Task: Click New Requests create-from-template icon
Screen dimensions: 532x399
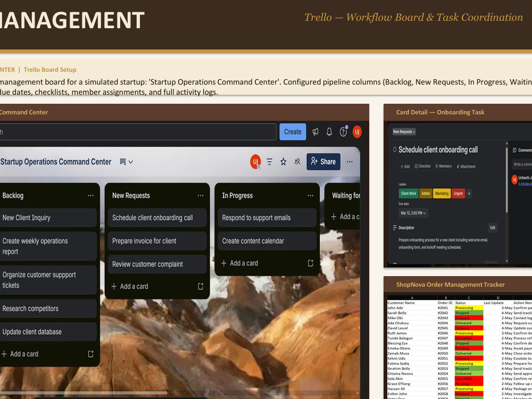Action: pos(201,286)
